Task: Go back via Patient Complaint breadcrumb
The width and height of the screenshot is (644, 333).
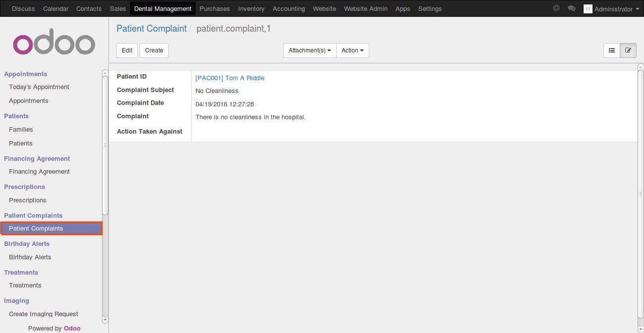Action: [151, 29]
